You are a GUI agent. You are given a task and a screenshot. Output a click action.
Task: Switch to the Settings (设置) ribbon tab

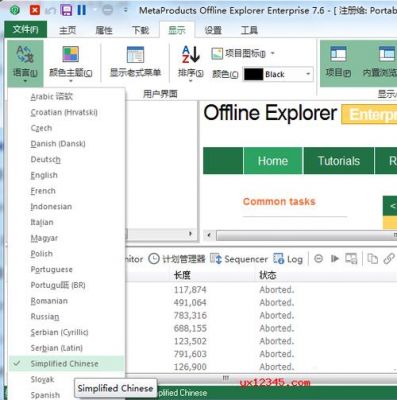click(x=213, y=30)
